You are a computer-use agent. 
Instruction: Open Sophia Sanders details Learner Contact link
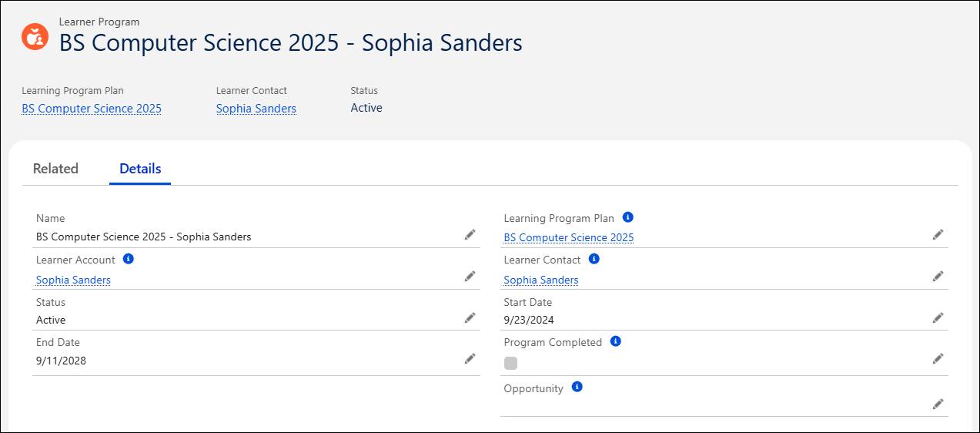541,280
